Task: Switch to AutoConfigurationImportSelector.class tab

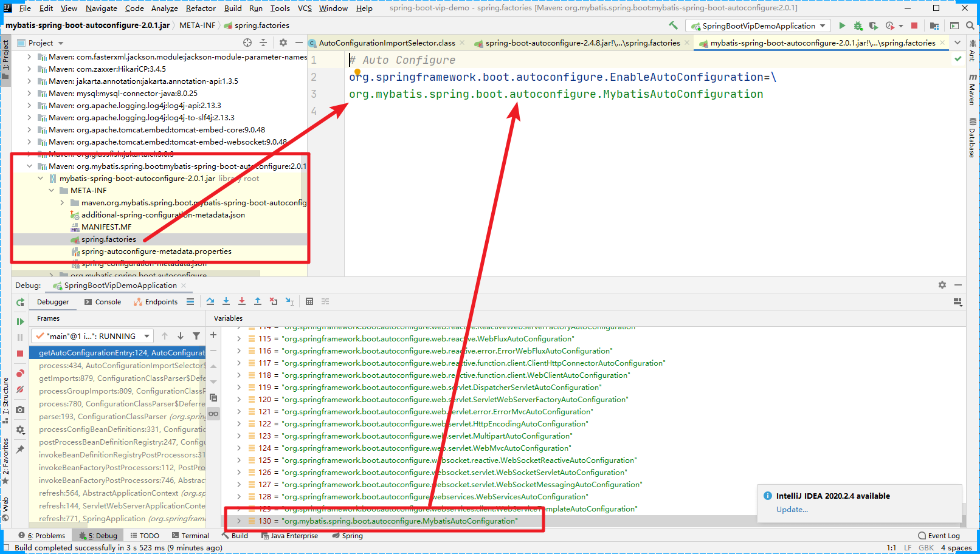Action: 387,43
